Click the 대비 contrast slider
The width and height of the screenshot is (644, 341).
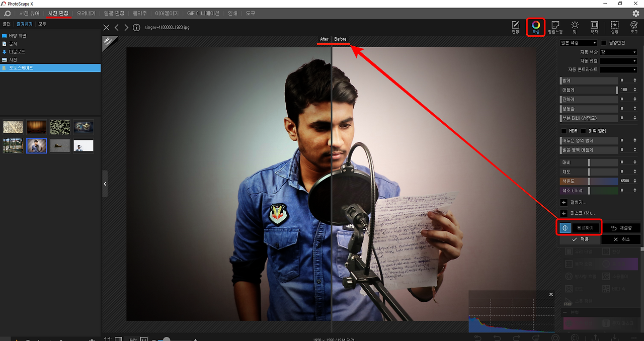coord(589,162)
